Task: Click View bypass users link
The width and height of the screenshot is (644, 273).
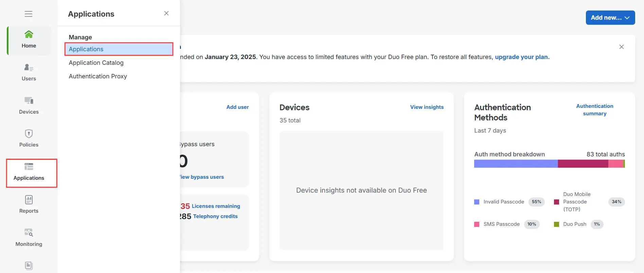Action: pyautogui.click(x=202, y=177)
